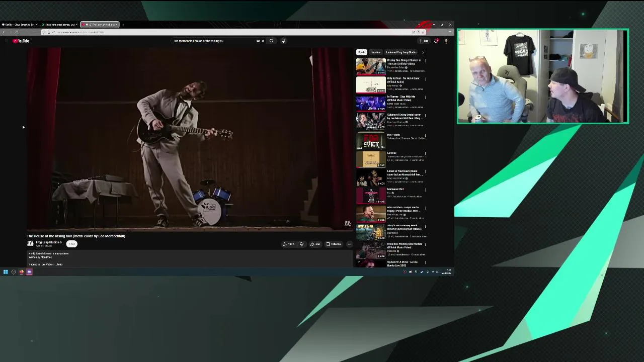This screenshot has height=362, width=644.
Task: Dislike the video with thumbs down
Action: tap(301, 244)
